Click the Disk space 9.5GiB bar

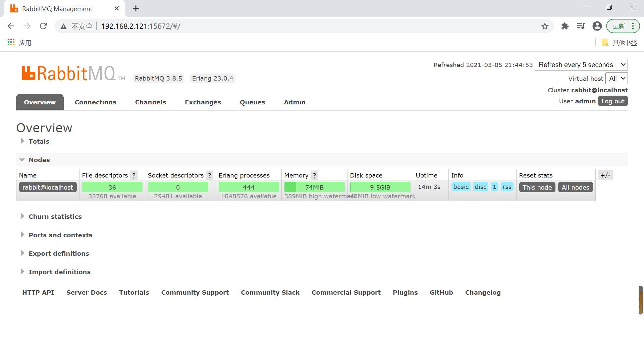tap(380, 187)
